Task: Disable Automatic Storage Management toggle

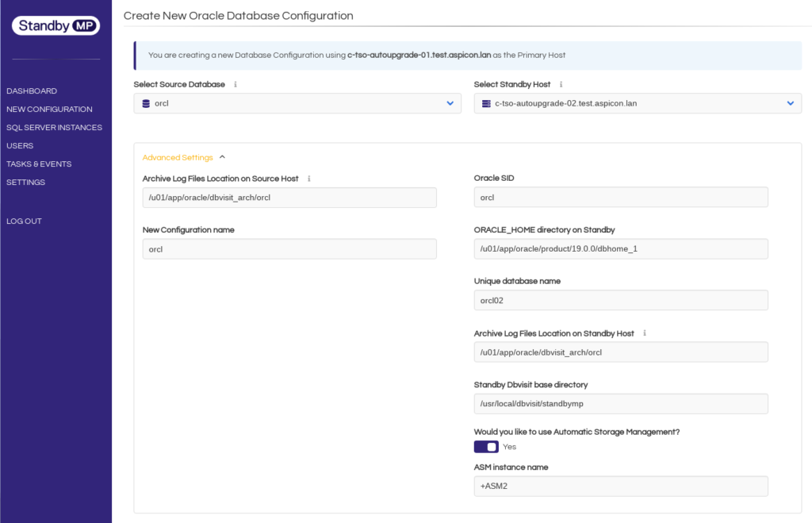Action: (x=486, y=447)
